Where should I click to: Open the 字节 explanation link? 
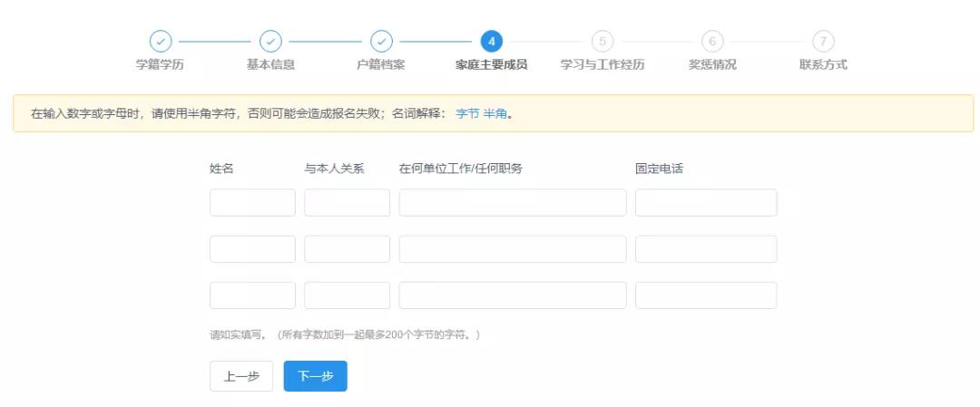(x=466, y=114)
